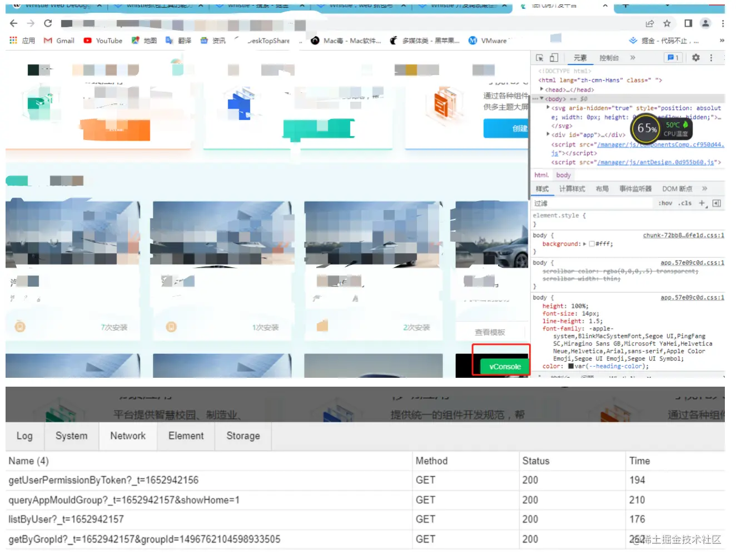The image size is (736, 560).
Task: Open the Gmail bookmark
Action: coord(59,41)
